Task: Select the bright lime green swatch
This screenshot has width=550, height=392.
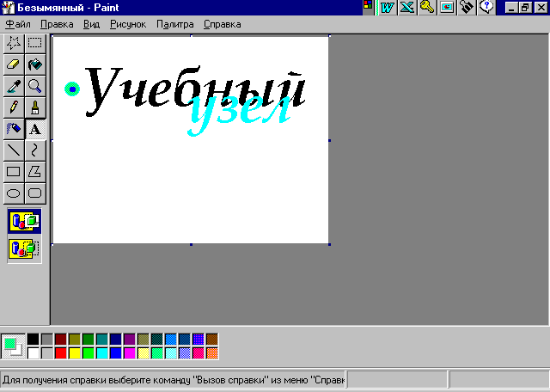Action: [x=88, y=353]
